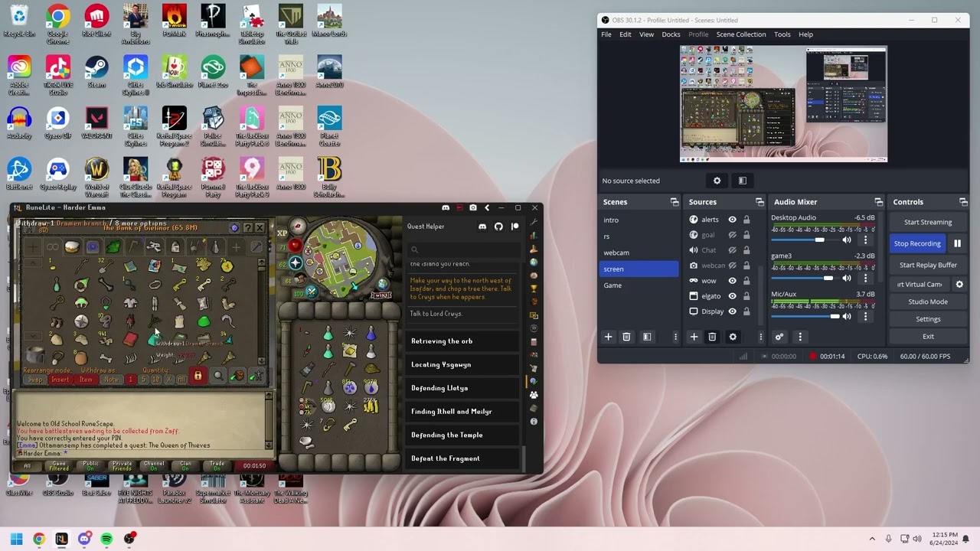Screen dimensions: 980x551
Task: Toggle the prayer orb next to the minimap
Action: click(295, 264)
